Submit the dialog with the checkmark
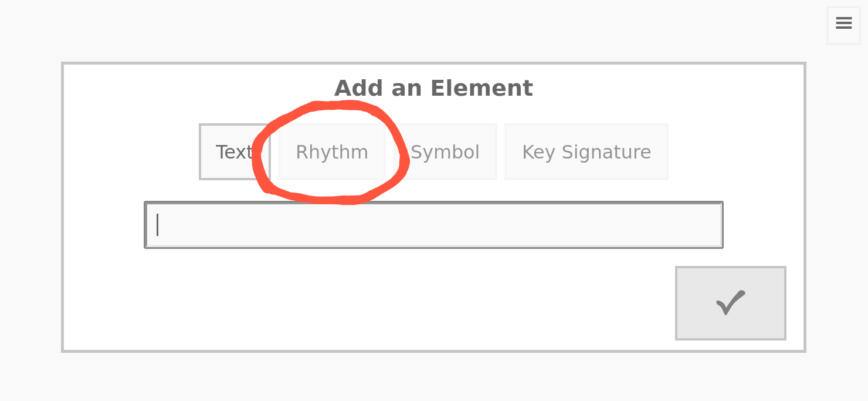 point(730,303)
